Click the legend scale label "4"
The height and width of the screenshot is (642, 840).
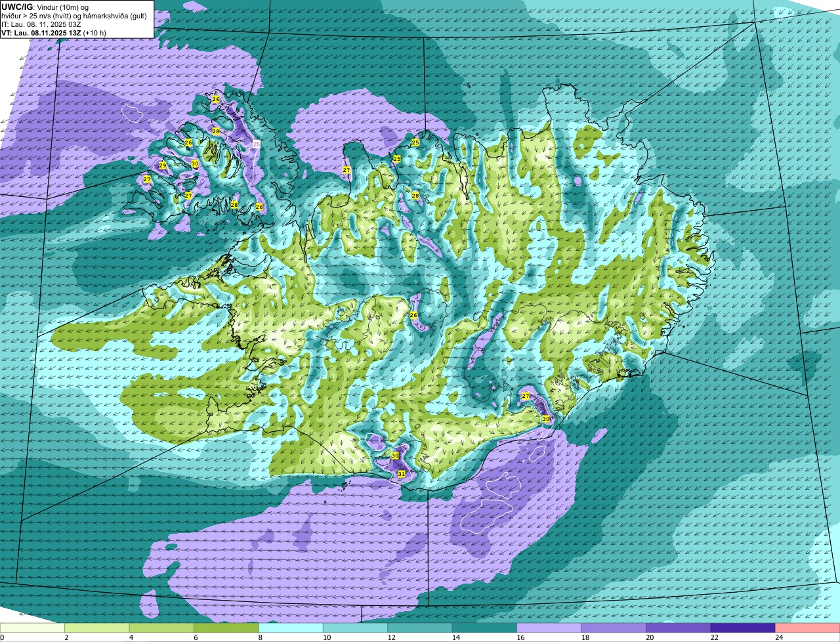(x=130, y=637)
